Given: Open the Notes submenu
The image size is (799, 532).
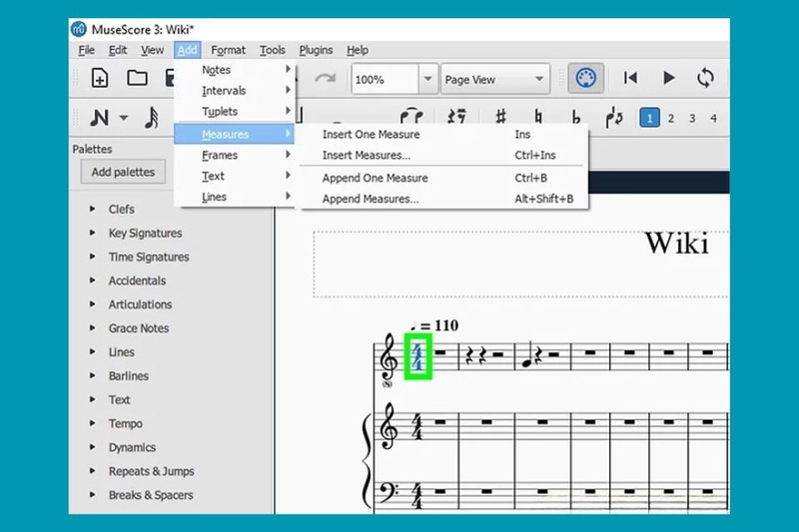Looking at the screenshot, I should pos(235,70).
